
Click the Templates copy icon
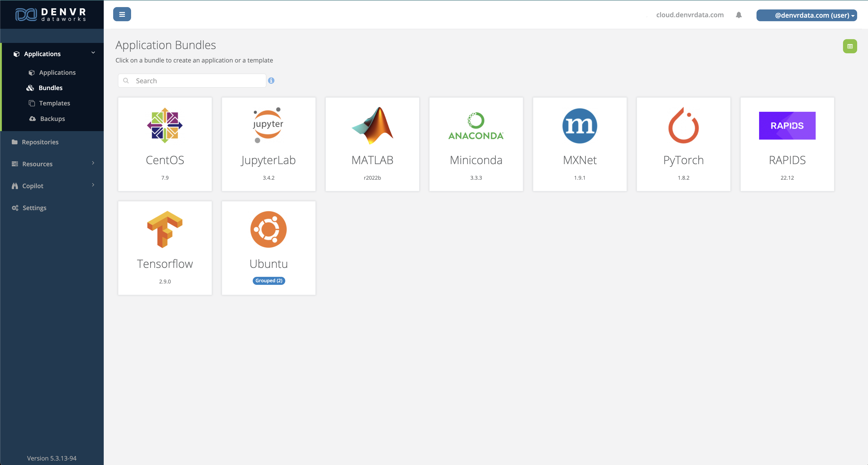[32, 103]
